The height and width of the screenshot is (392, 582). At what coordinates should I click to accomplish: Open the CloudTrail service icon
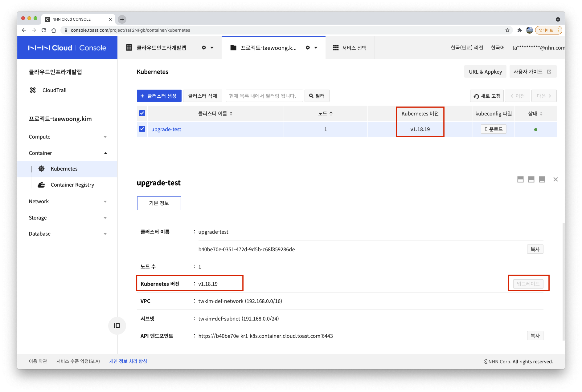pyautogui.click(x=33, y=90)
